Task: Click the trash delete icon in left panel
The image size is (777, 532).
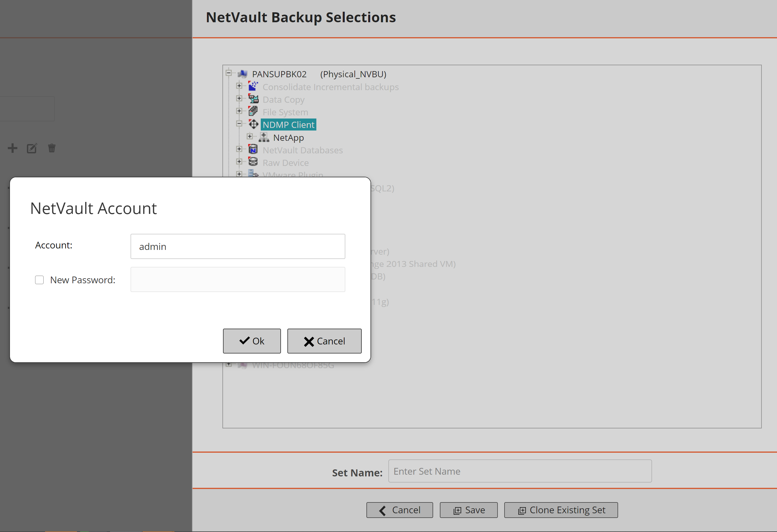Action: tap(52, 148)
